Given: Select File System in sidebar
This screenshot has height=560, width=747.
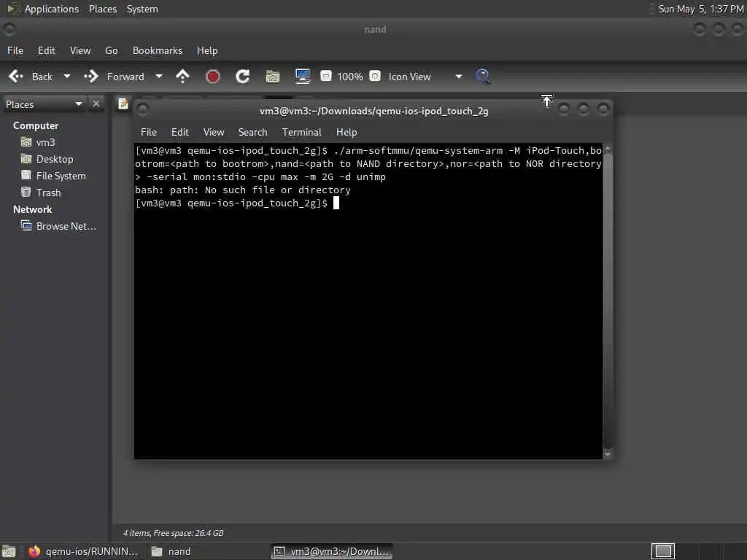Looking at the screenshot, I should [53, 176].
